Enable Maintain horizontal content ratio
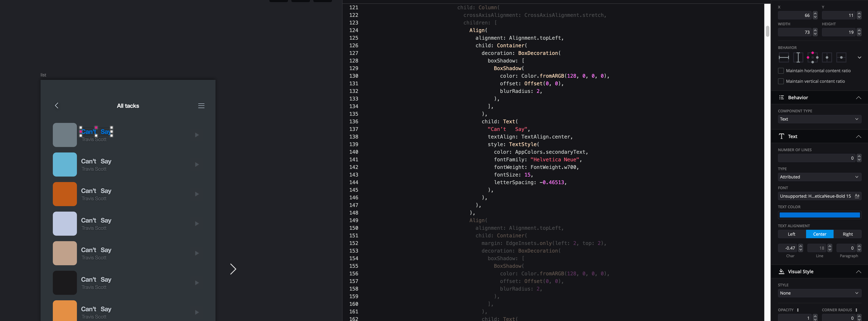Viewport: 868px width, 321px height. click(780, 71)
